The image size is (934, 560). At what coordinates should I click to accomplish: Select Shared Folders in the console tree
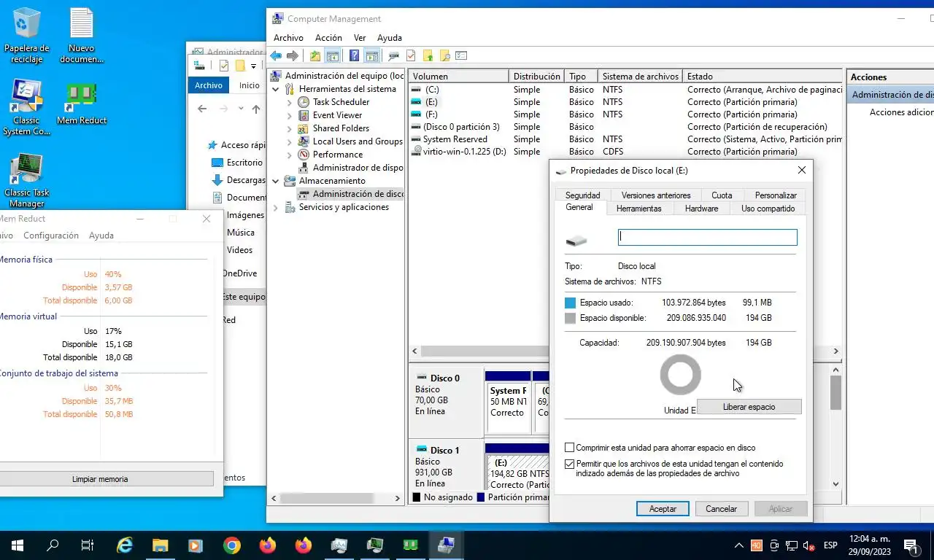pyautogui.click(x=341, y=128)
